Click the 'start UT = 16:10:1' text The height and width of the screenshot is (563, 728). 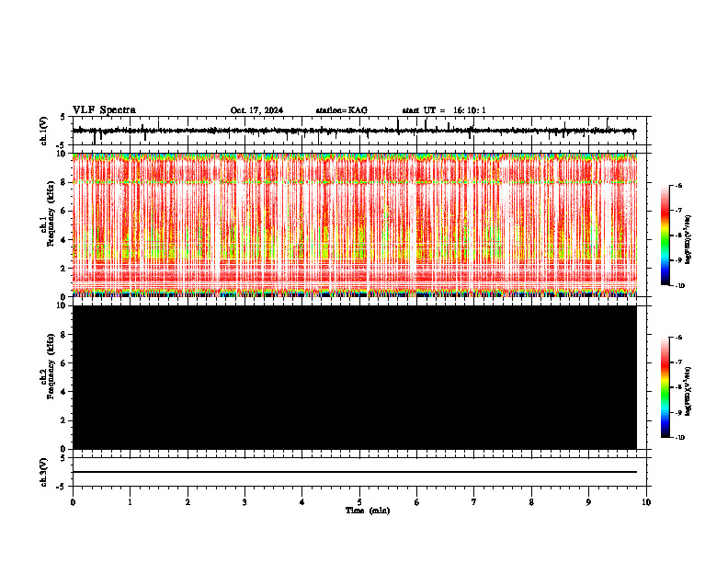click(x=444, y=110)
